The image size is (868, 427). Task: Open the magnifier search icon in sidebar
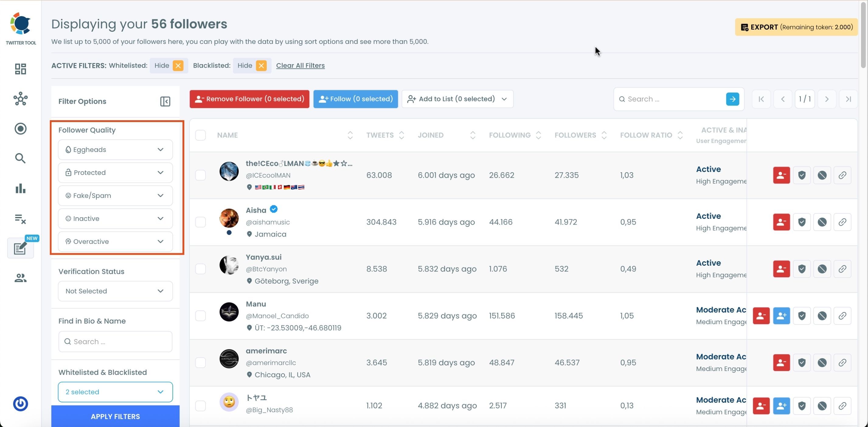pos(21,158)
